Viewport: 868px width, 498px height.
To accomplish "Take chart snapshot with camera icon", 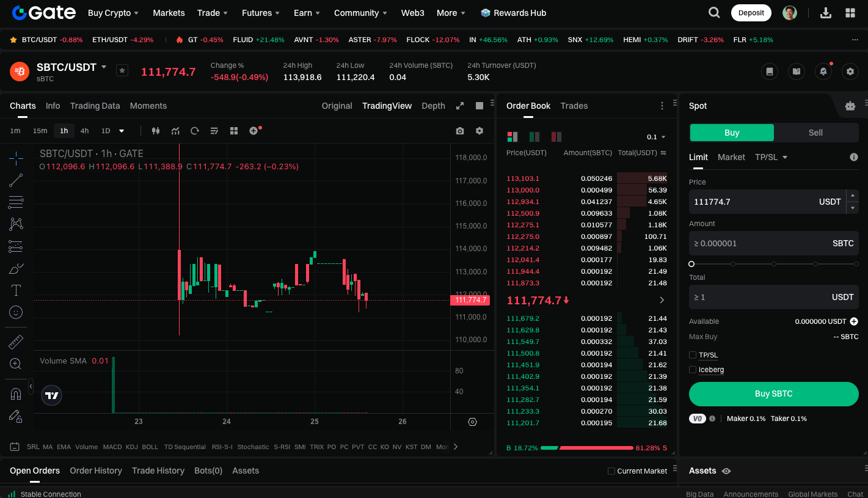I will (x=460, y=131).
